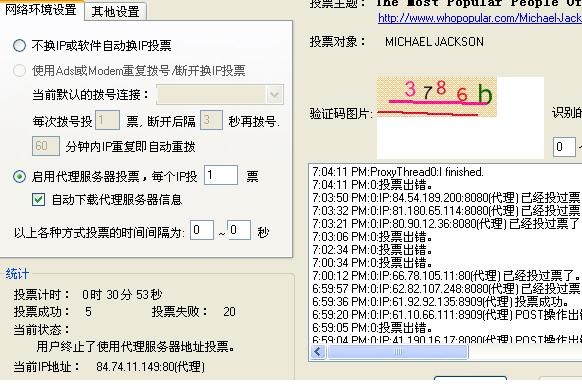The width and height of the screenshot is (582, 384).
Task: Select the 7:00:34 PM 投票出错 log line
Action: (x=372, y=263)
